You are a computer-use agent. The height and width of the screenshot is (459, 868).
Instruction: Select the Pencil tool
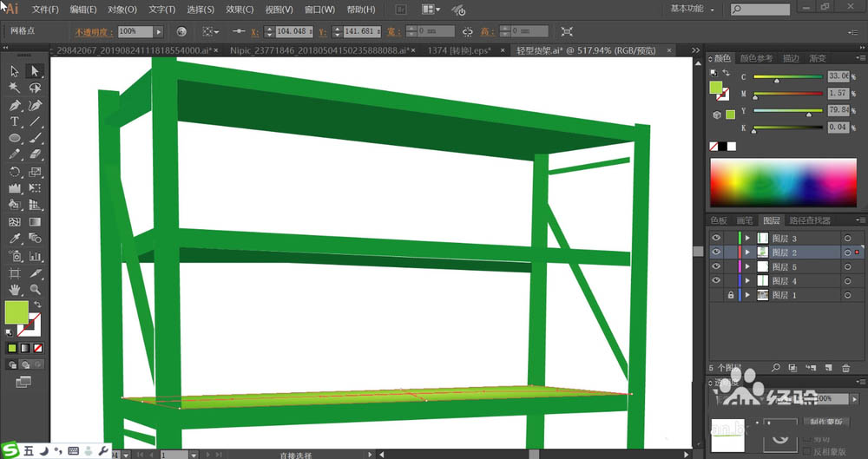pos(15,154)
